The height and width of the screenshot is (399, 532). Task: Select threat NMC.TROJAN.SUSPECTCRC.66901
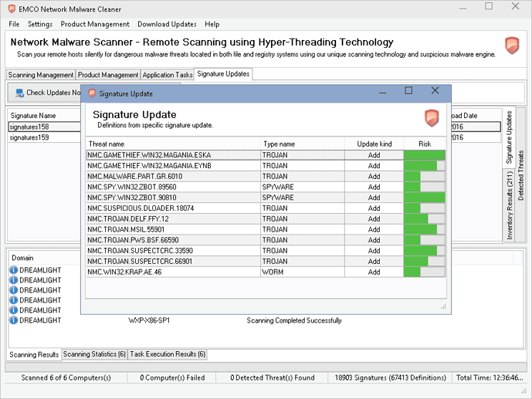click(x=173, y=261)
